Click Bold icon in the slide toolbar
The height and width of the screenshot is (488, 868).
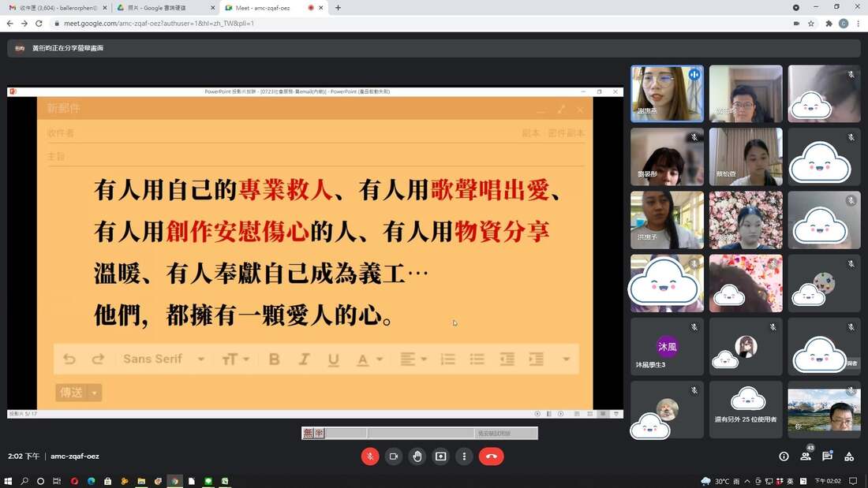274,359
